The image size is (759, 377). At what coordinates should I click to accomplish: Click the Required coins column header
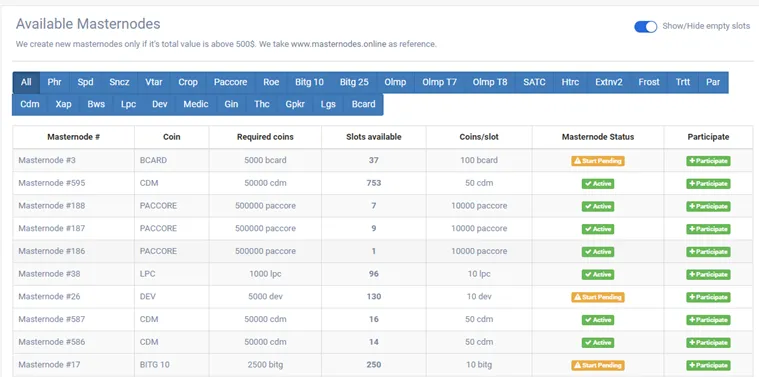point(265,137)
